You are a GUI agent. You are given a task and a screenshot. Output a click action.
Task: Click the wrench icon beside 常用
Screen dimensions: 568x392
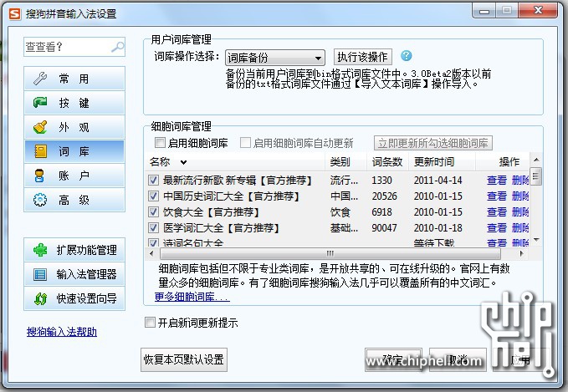click(40, 79)
